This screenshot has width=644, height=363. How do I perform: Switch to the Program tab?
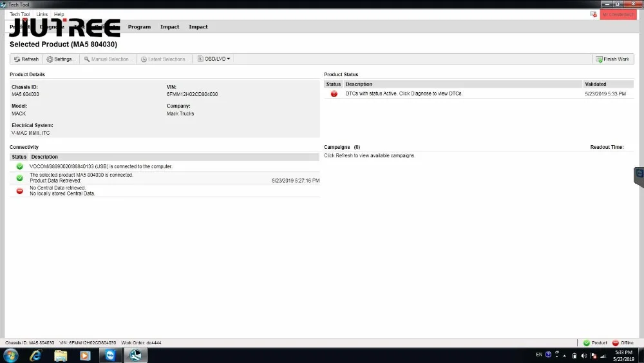coord(139,27)
